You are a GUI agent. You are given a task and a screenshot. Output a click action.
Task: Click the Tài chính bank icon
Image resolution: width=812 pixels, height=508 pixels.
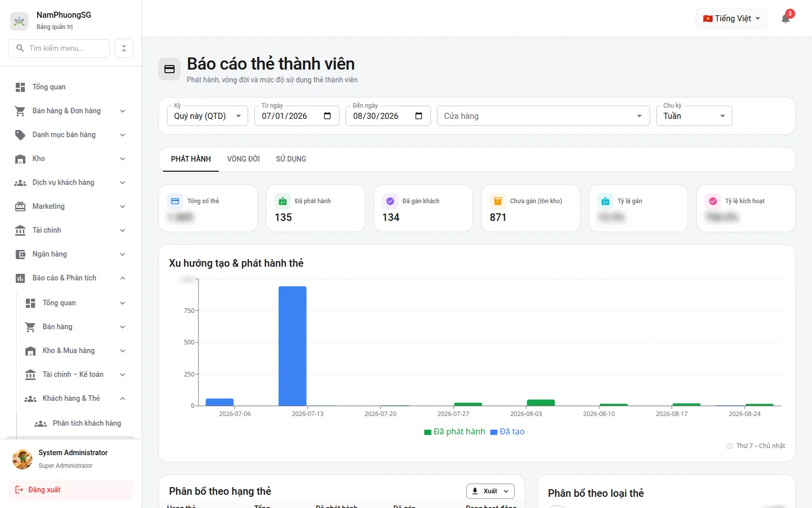(x=20, y=231)
